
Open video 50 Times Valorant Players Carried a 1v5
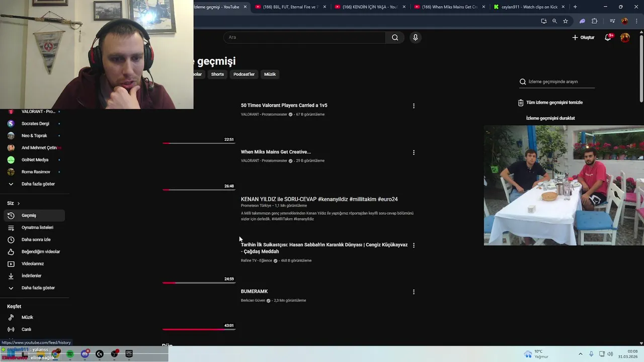[284, 105]
